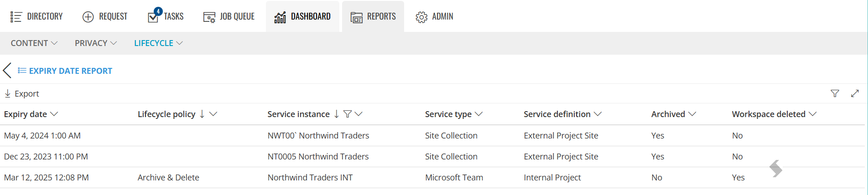Click the list icon beside Expiry Date Report

[x=22, y=71]
